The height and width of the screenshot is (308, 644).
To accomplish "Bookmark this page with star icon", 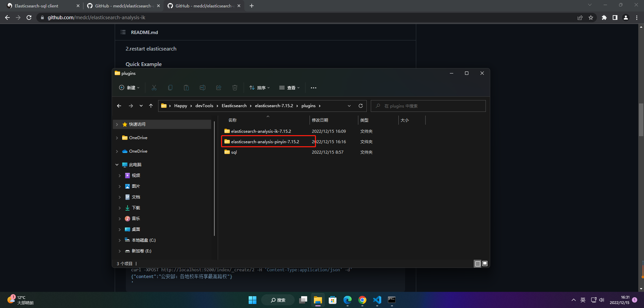I will pos(591,18).
